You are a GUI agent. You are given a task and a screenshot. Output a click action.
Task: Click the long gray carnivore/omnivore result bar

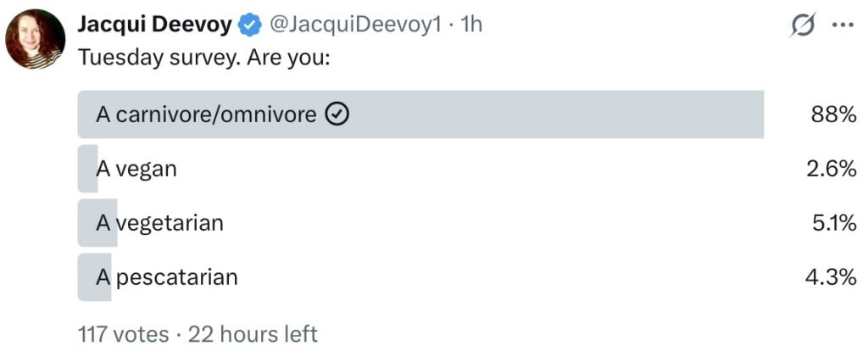tap(551, 114)
